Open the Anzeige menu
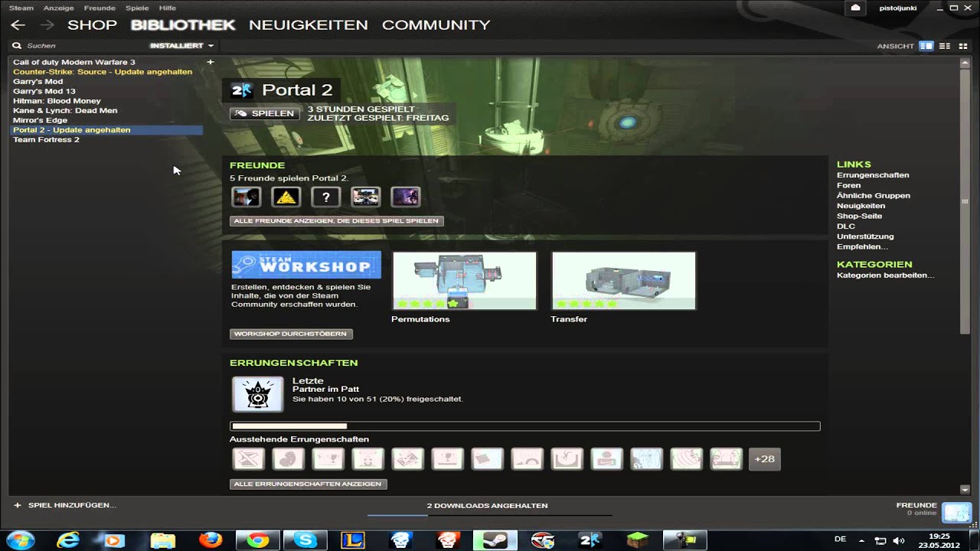Screen dimensions: 980x551 click(x=59, y=8)
